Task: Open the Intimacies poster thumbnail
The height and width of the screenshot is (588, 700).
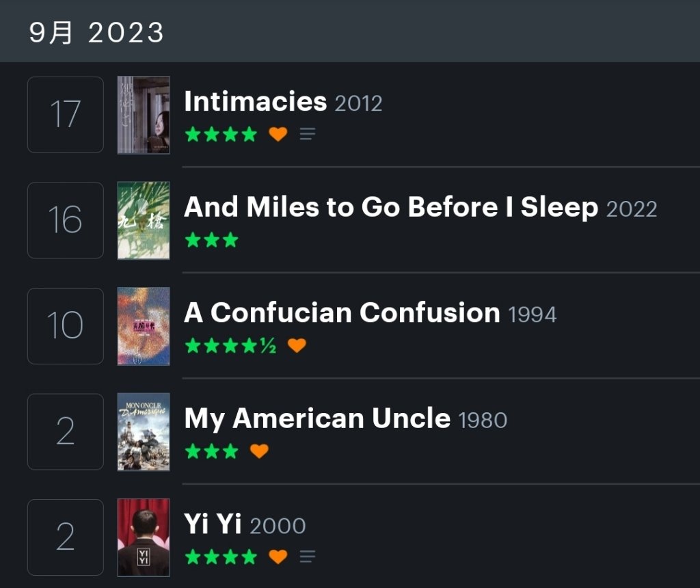Action: (x=144, y=115)
